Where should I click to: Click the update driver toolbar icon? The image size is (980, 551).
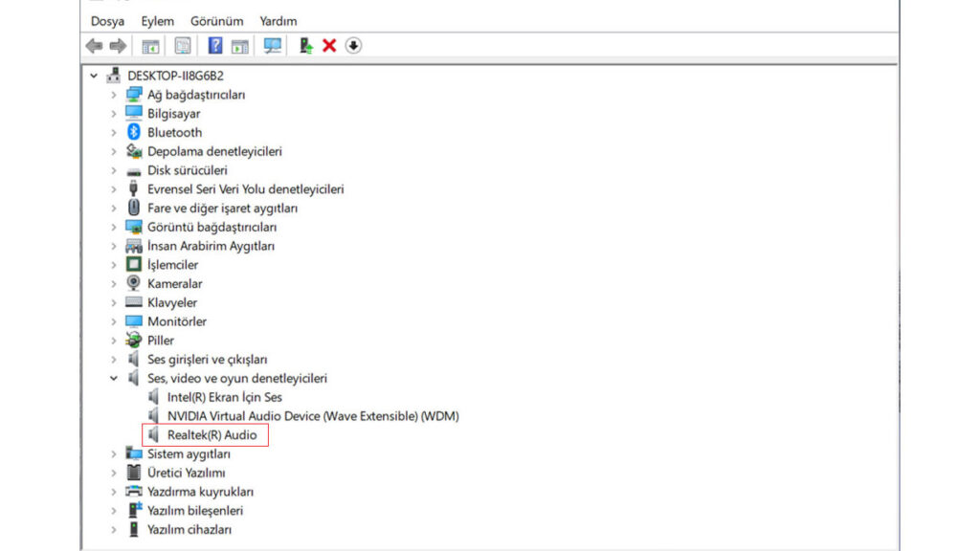click(x=305, y=46)
